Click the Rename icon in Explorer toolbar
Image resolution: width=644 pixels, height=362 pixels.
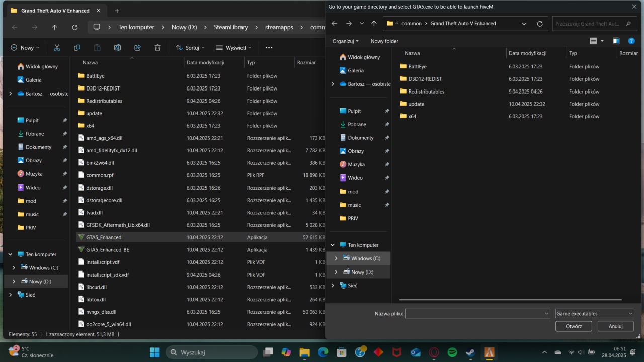tap(117, 48)
